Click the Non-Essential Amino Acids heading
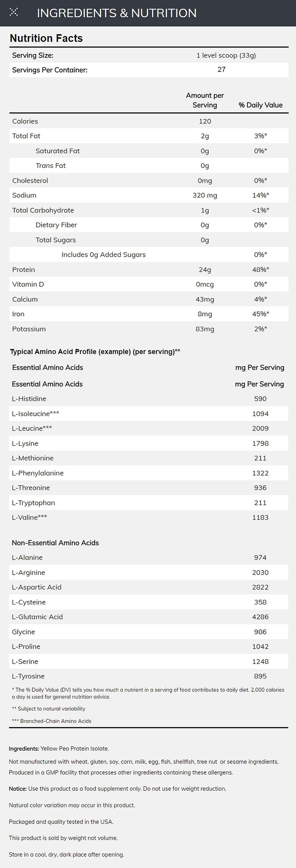 [55, 542]
